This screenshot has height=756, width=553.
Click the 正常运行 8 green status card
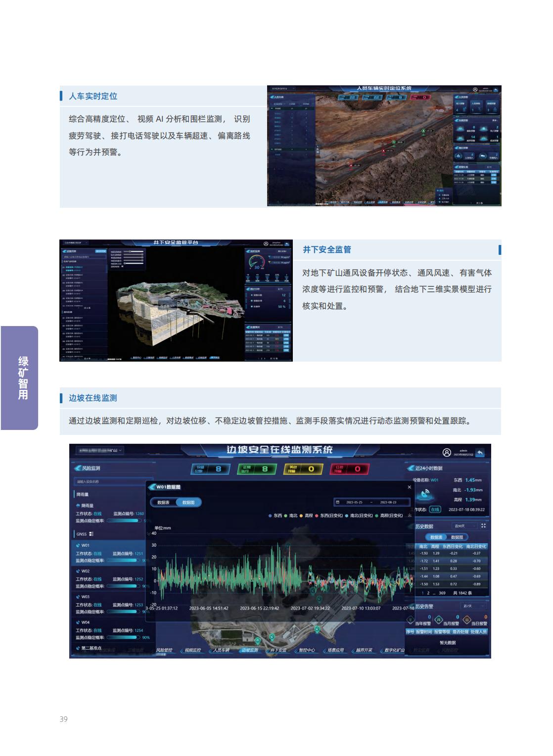coord(257,469)
